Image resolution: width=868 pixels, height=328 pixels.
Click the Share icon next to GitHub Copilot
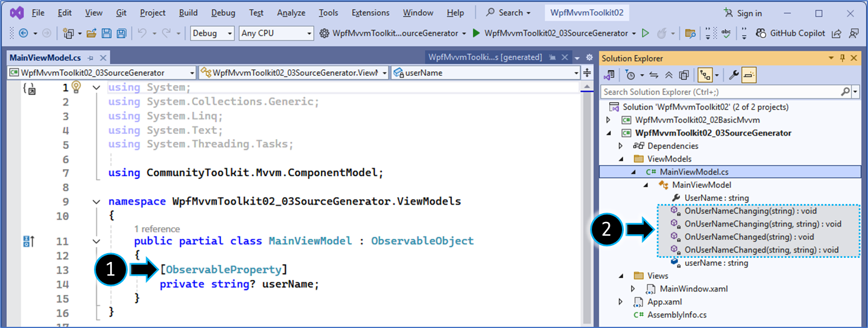(836, 34)
